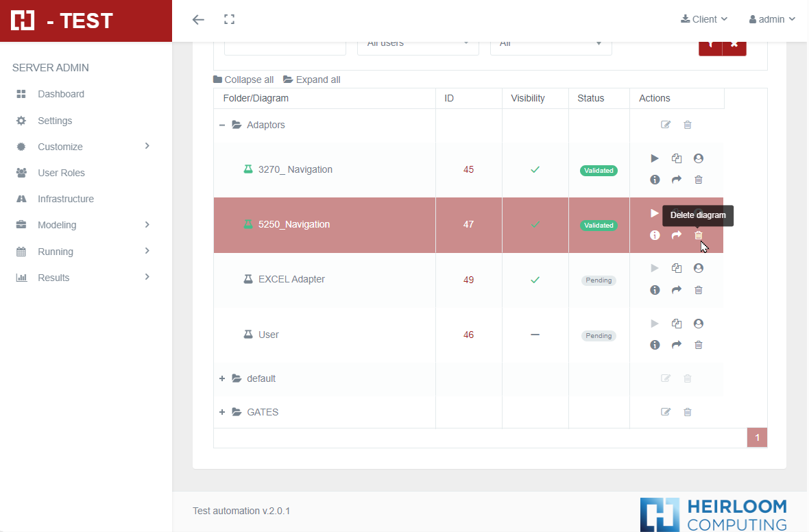Screen dimensions: 809x532
Task: Copy the 3270_ Navigation diagram
Action: (677, 158)
